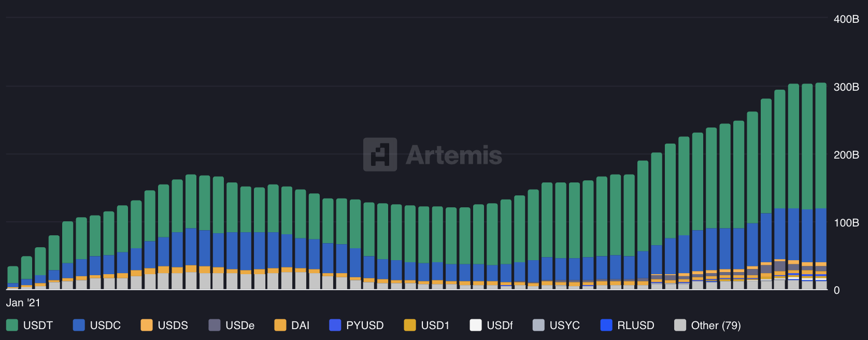Image resolution: width=868 pixels, height=340 pixels.
Task: Toggle the USDS series label
Action: (x=173, y=325)
